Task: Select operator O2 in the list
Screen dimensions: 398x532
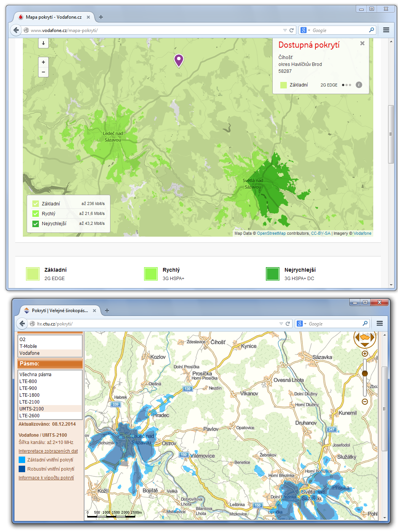Action: 50,340
